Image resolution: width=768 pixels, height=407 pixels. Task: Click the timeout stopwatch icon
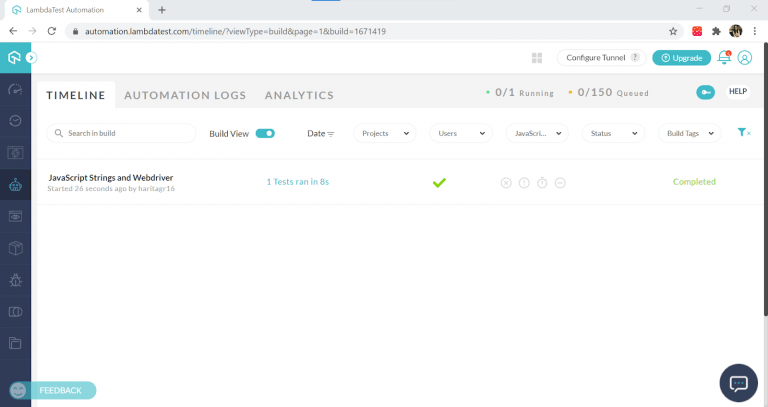click(542, 183)
